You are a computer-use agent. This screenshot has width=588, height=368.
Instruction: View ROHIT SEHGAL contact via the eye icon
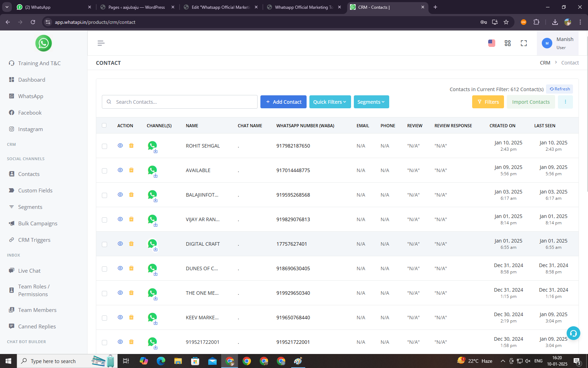[120, 145]
